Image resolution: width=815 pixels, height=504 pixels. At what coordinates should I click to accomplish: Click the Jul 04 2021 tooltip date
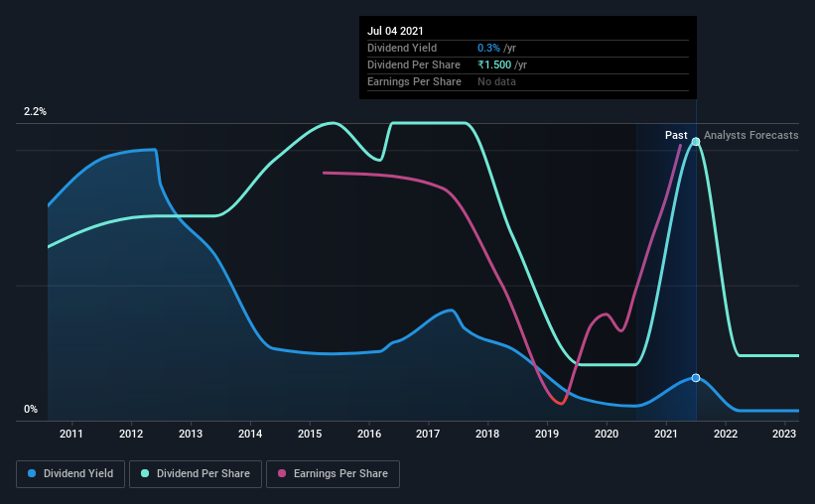click(395, 31)
